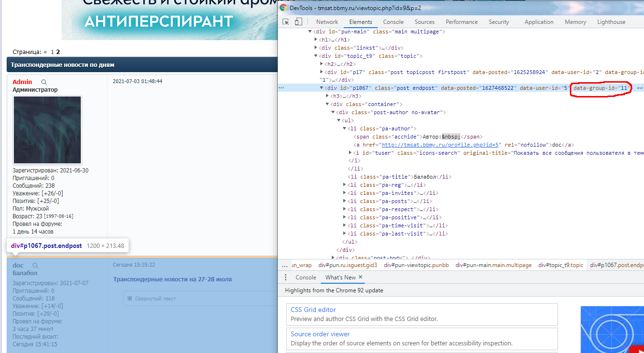Click the previous page « link
This screenshot has height=353, width=644.
[45, 52]
